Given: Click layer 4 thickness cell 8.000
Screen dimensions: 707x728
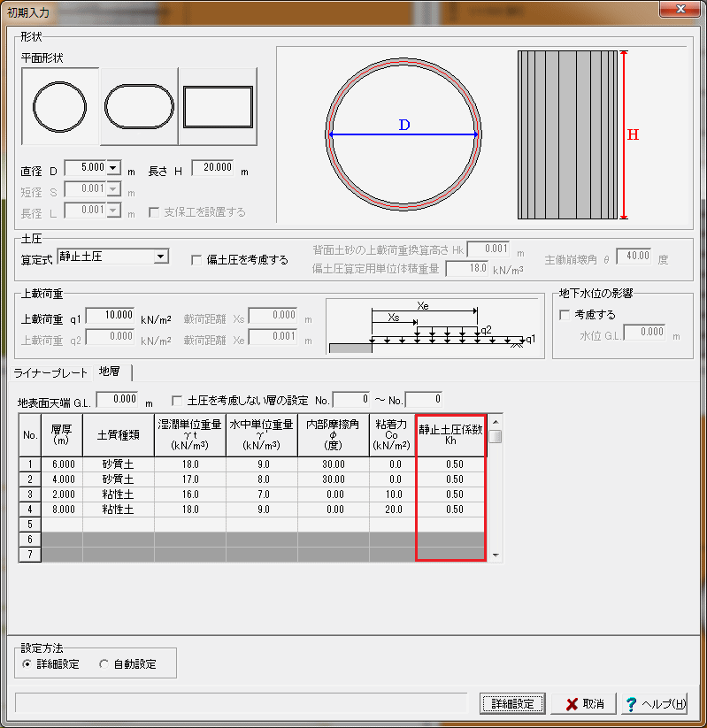Looking at the screenshot, I should (62, 510).
